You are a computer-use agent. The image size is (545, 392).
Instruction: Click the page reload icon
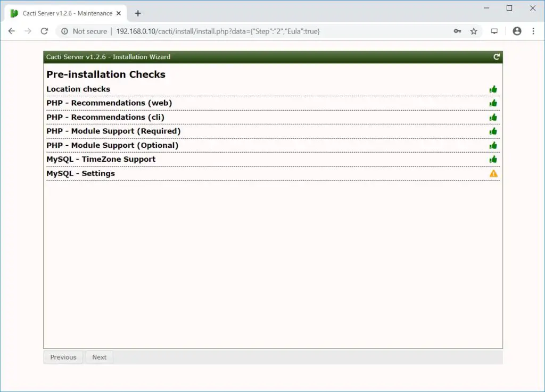point(44,31)
